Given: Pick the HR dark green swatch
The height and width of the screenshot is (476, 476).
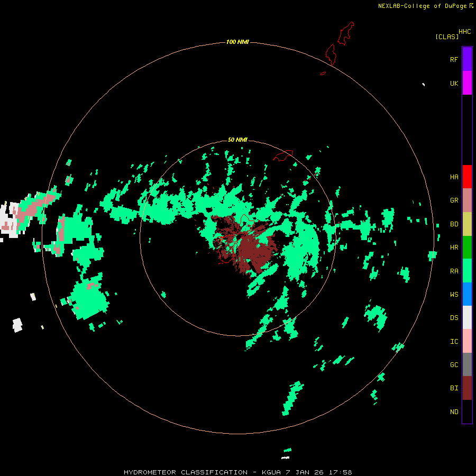Looking at the screenshot, I should pyautogui.click(x=467, y=248).
